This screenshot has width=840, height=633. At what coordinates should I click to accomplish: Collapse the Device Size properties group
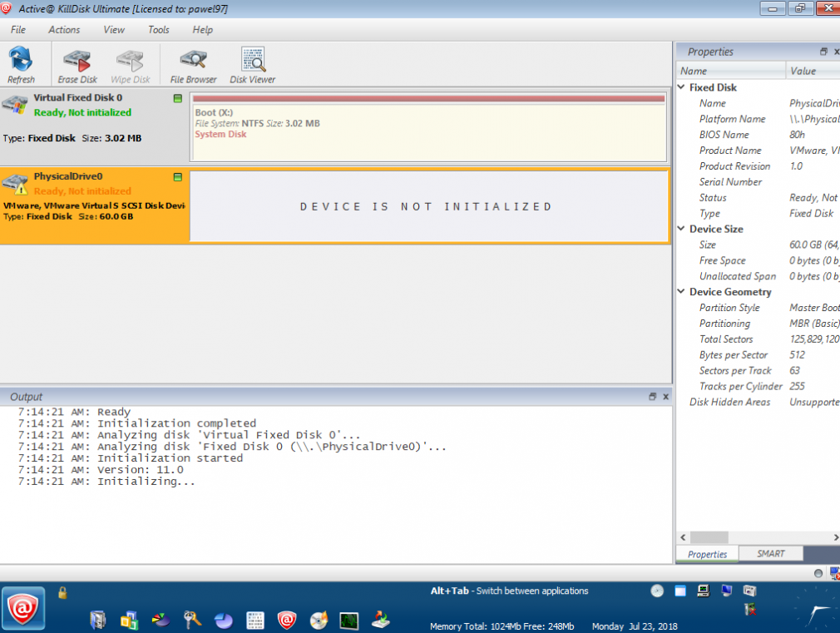pos(681,229)
